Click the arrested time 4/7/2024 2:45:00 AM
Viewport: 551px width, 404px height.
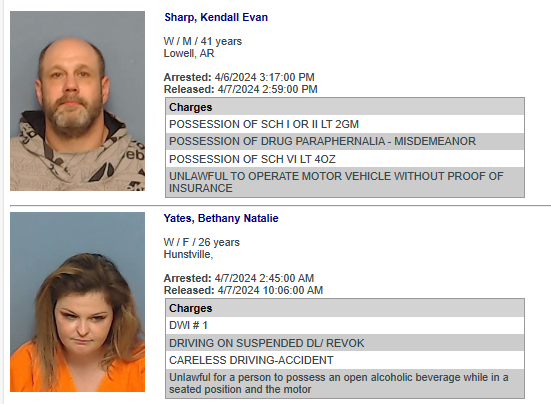[x=264, y=278]
